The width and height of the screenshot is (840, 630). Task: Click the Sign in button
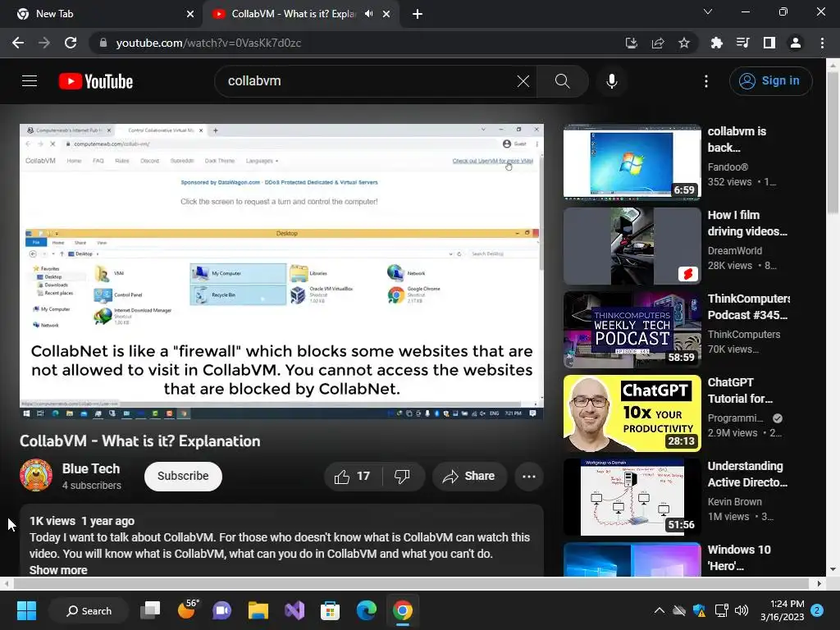tap(771, 81)
